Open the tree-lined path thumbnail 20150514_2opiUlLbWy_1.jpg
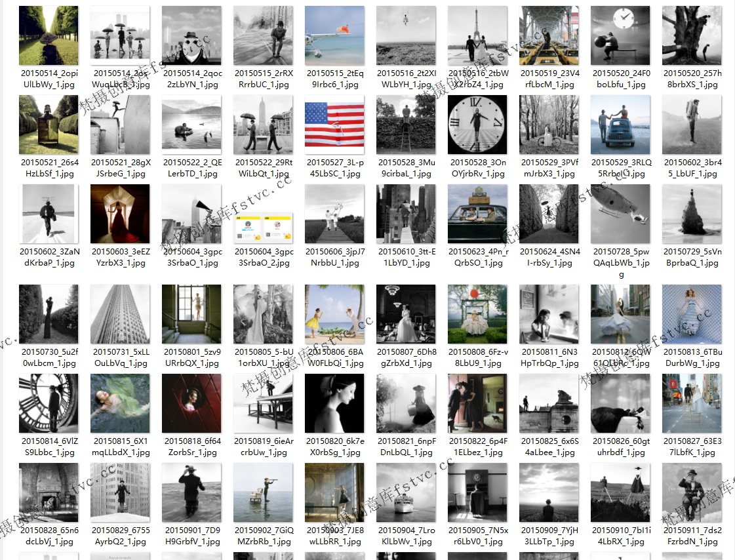The width and height of the screenshot is (735, 560). (x=49, y=35)
